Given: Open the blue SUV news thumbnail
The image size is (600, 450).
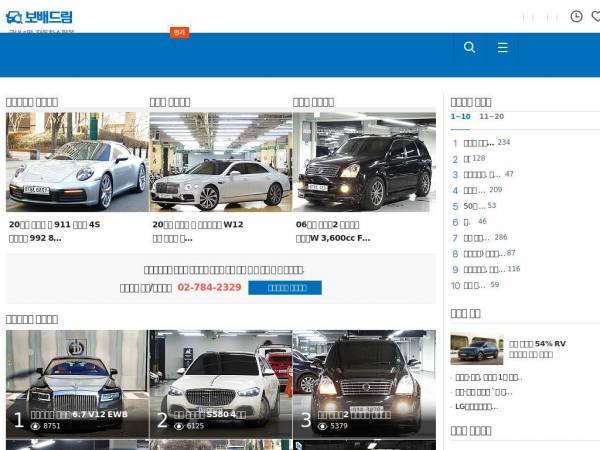Looking at the screenshot, I should click(477, 349).
